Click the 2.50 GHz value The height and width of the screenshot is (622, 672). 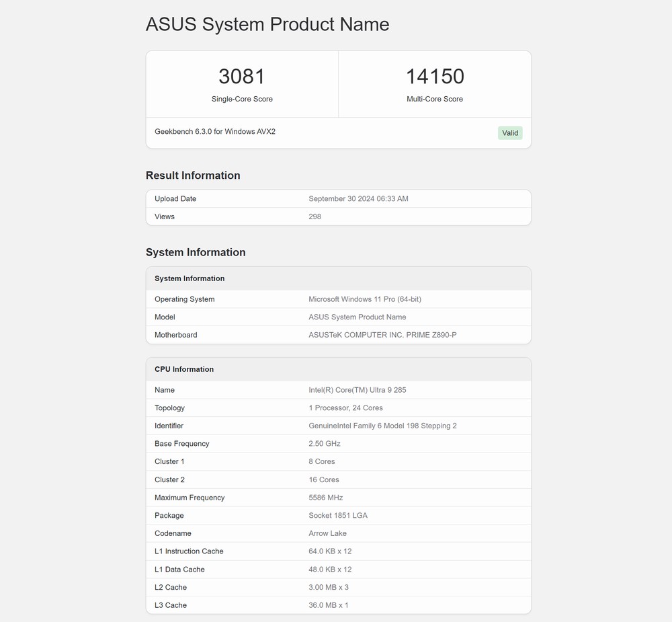tap(325, 444)
